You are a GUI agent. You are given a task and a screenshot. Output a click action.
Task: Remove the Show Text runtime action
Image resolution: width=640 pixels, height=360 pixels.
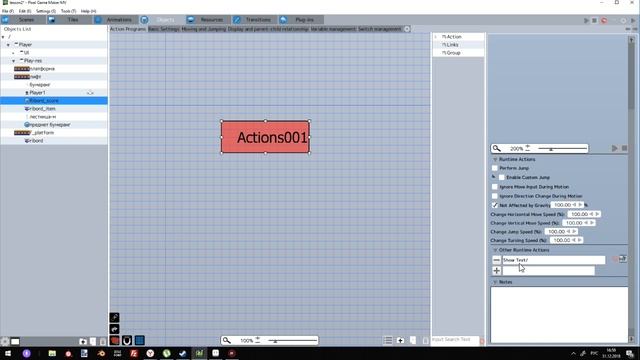496,260
